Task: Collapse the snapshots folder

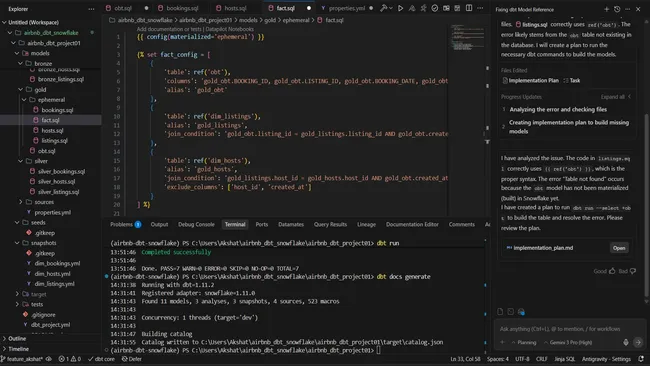Action: 17,243
